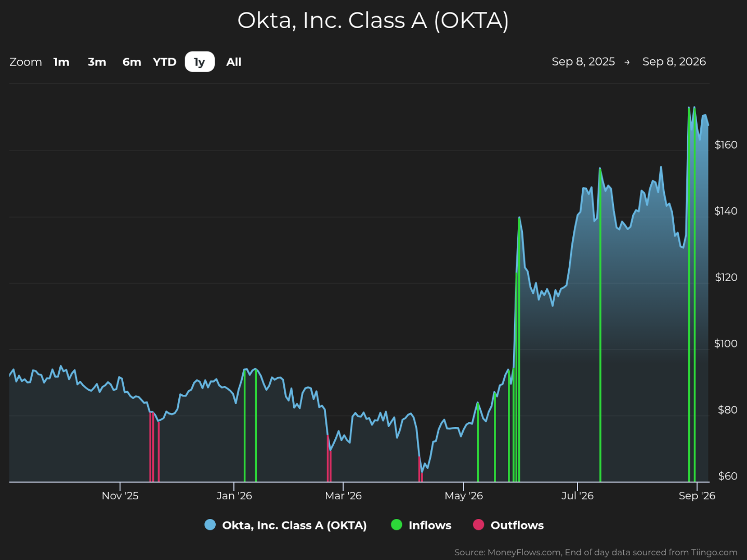Click the chart title Okta, Inc. Class A (OKTA)
747x560 pixels.
coord(373,21)
